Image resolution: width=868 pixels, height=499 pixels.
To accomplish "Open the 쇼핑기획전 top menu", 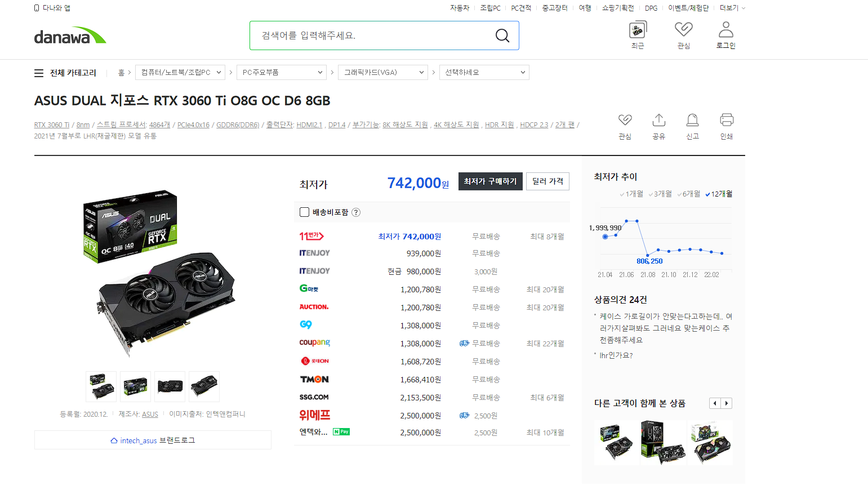I will click(x=618, y=8).
